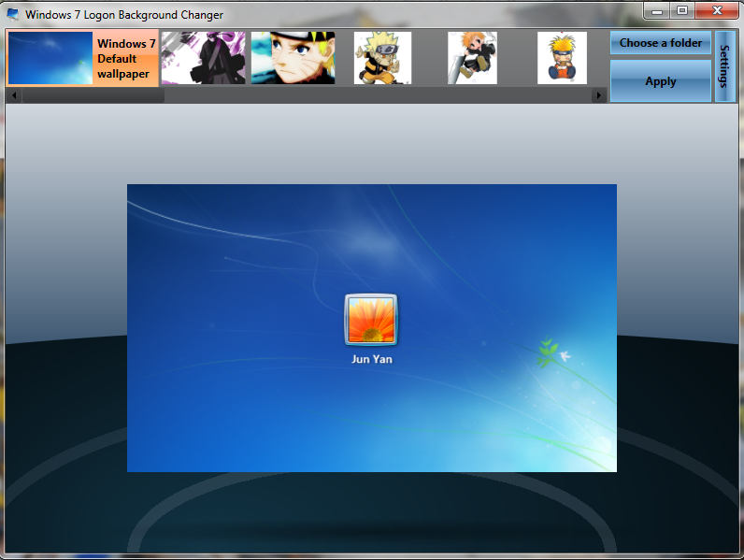The height and width of the screenshot is (560, 744).
Task: Click the app icon in title bar
Action: click(13, 15)
